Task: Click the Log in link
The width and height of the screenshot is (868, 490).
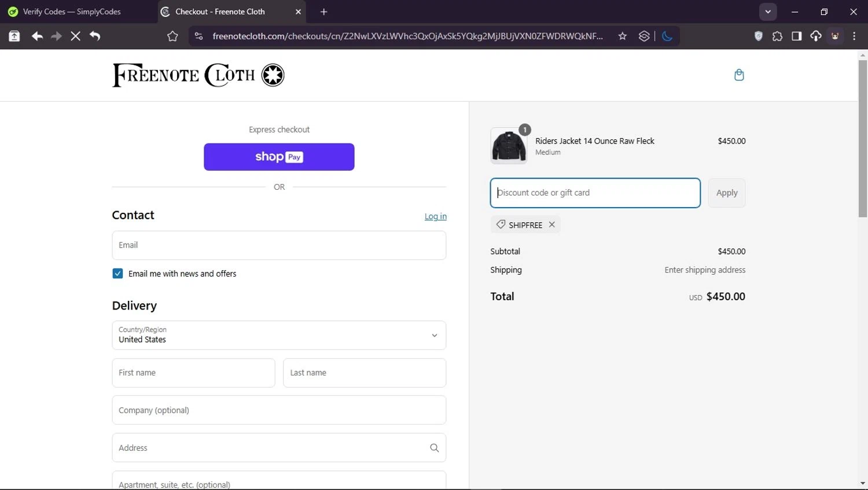Action: 436,216
